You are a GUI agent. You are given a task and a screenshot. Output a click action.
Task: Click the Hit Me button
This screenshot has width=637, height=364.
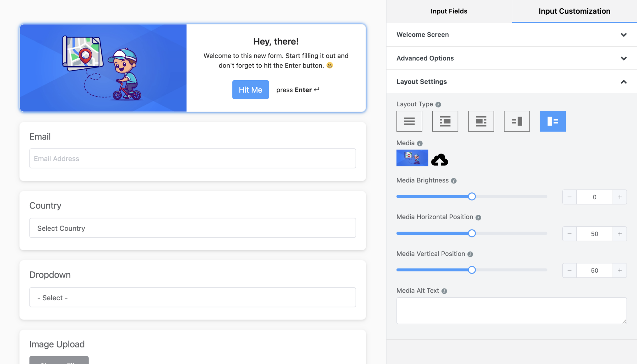click(250, 90)
